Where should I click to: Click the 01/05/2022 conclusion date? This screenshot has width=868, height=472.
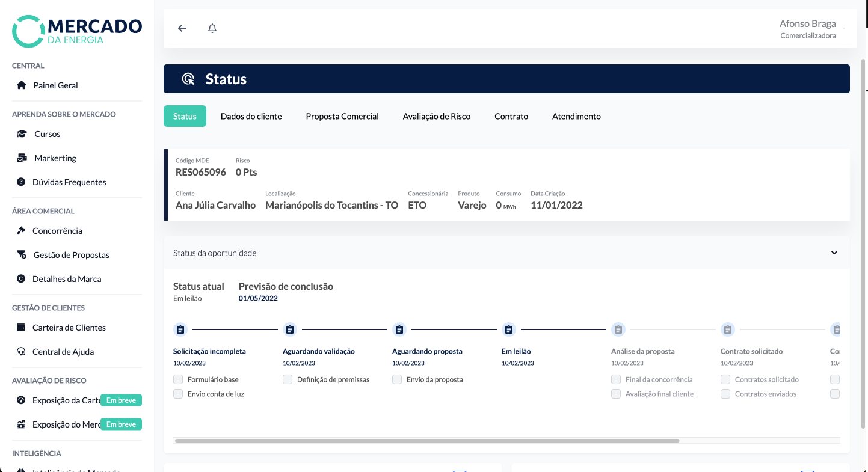pos(258,298)
